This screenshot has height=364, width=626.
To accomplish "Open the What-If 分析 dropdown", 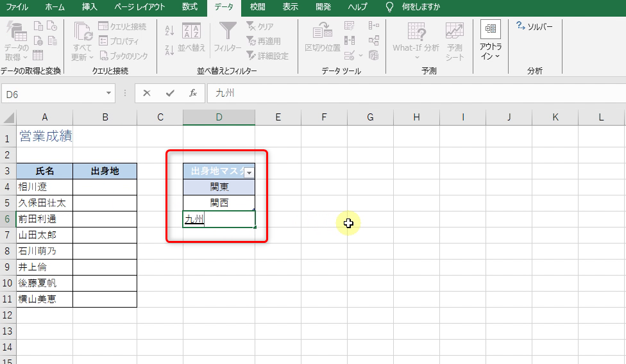I will coord(416,40).
